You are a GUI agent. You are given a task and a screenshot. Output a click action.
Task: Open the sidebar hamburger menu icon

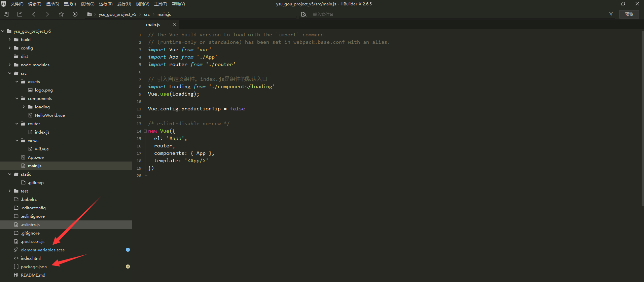[128, 23]
